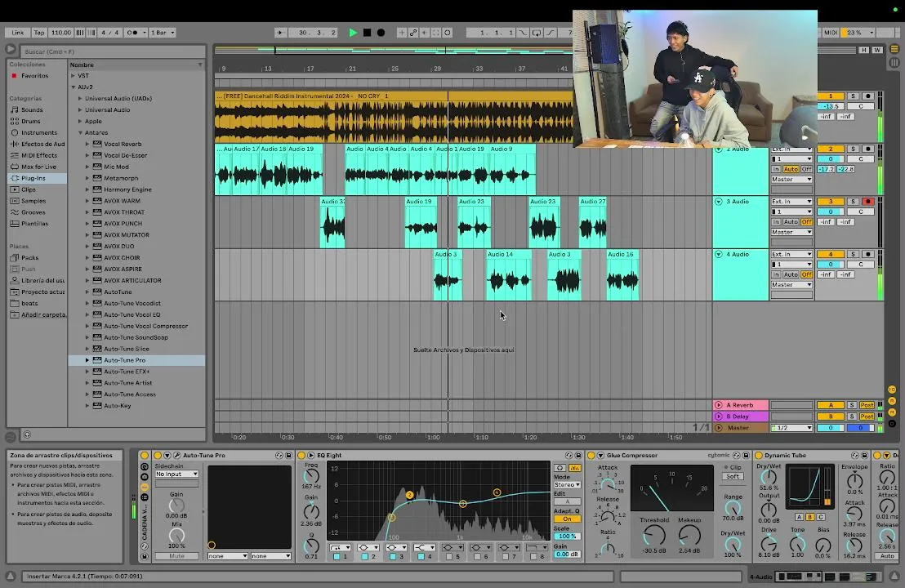
Task: Click tempo field 110.00
Action: pos(61,33)
